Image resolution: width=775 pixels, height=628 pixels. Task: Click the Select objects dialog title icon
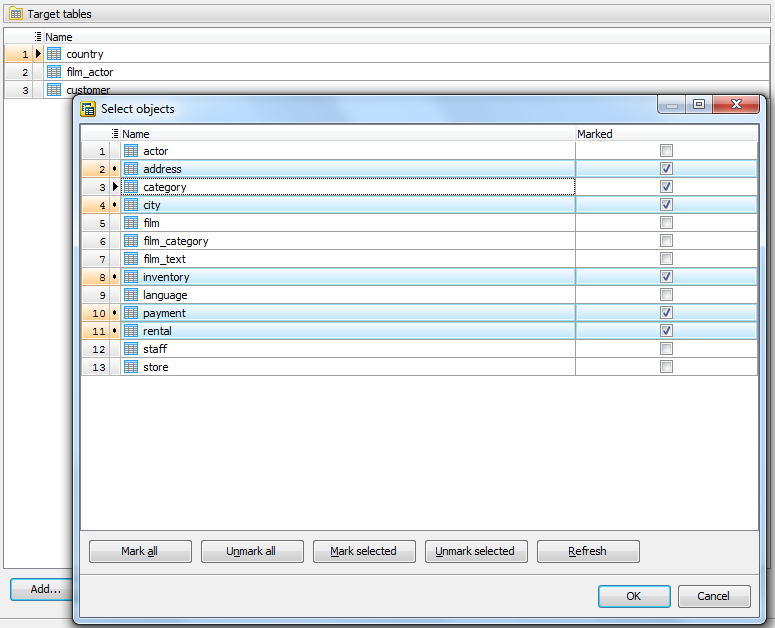[x=88, y=109]
